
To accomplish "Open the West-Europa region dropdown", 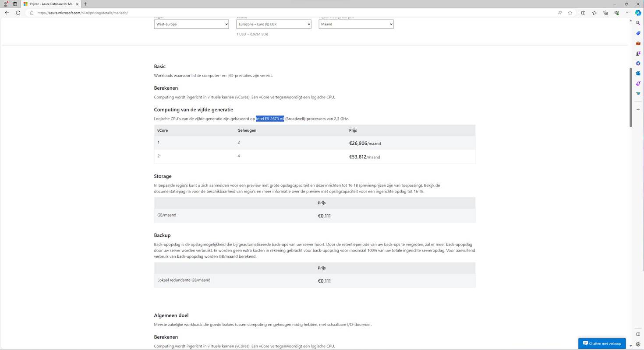I will click(x=191, y=24).
